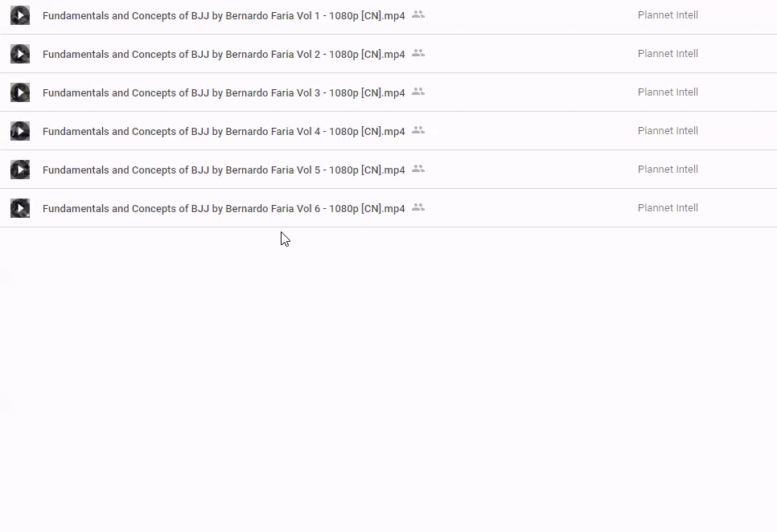
Task: Click the video file icon for Vol 4
Action: (x=20, y=131)
